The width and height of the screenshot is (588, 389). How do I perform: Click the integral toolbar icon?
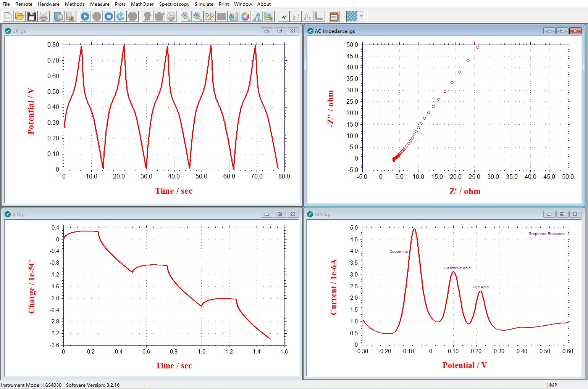click(307, 16)
